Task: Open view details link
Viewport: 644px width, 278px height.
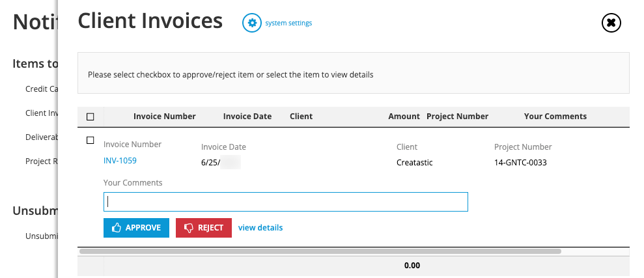Action: coord(260,227)
